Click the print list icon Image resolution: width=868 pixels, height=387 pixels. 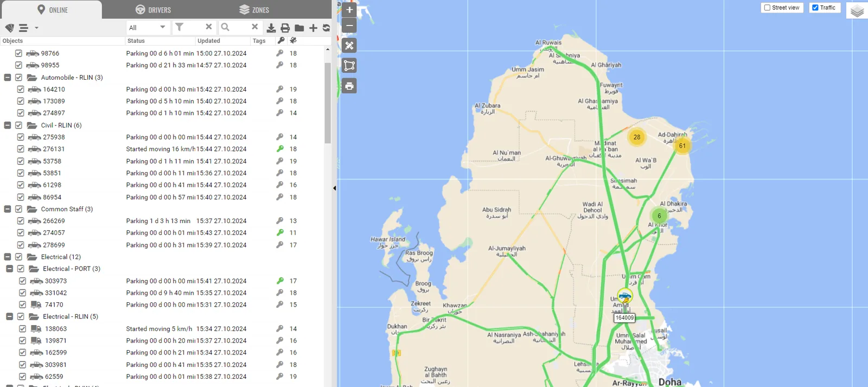click(x=285, y=28)
